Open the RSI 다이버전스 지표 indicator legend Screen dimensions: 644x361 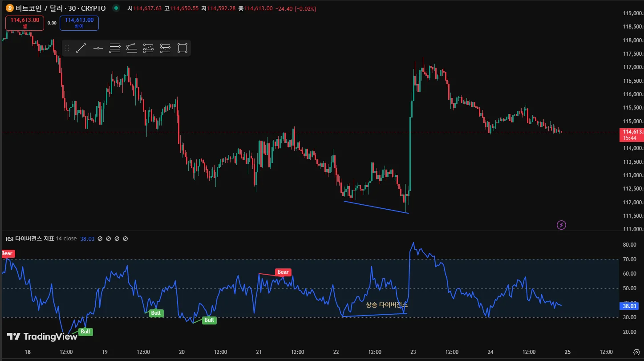pyautogui.click(x=30, y=239)
